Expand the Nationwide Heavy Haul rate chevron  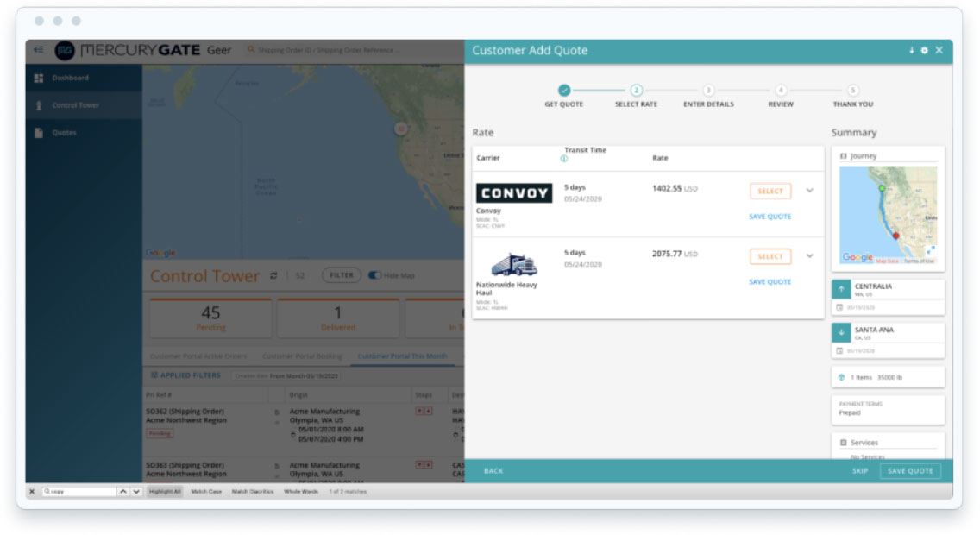[809, 256]
